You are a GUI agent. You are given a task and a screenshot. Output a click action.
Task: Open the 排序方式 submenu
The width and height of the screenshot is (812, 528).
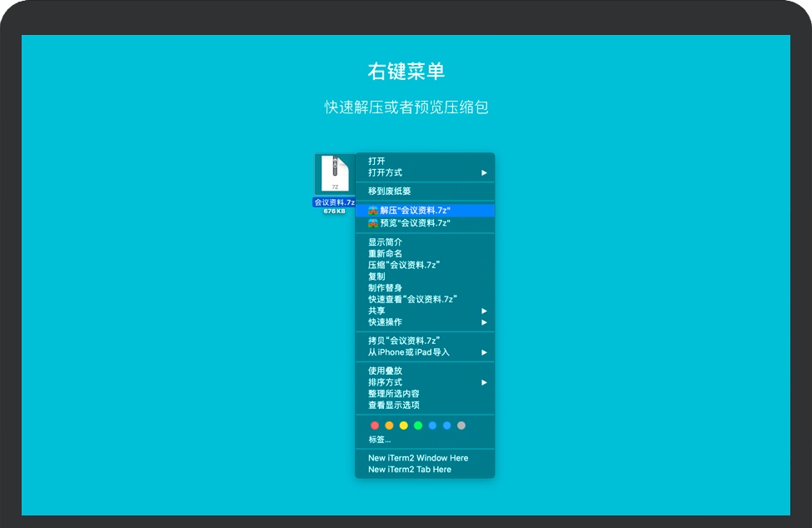386,382
